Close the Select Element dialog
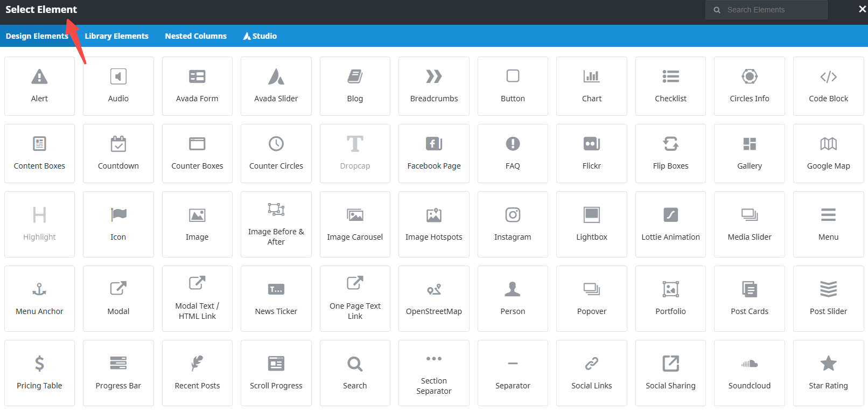This screenshot has width=868, height=411. pyautogui.click(x=862, y=9)
